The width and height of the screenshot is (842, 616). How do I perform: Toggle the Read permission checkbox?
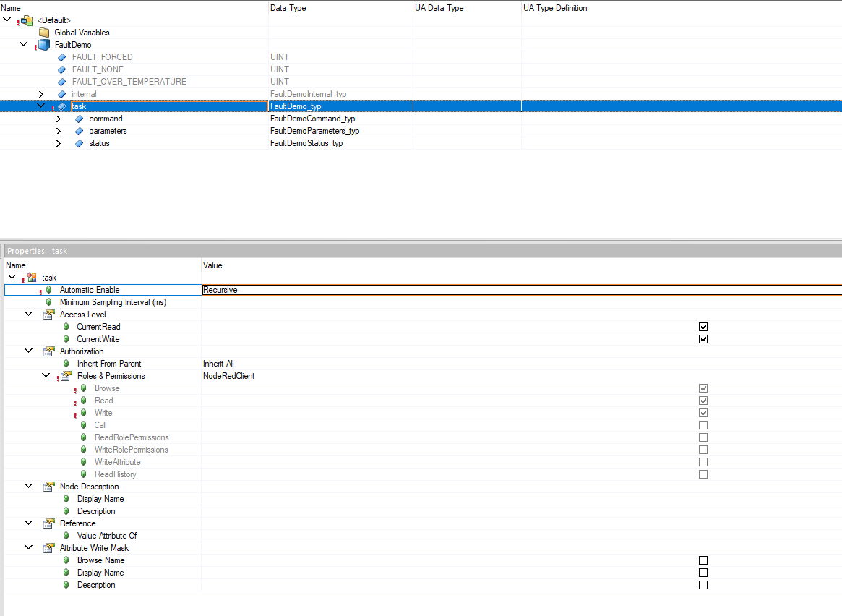[x=703, y=401]
